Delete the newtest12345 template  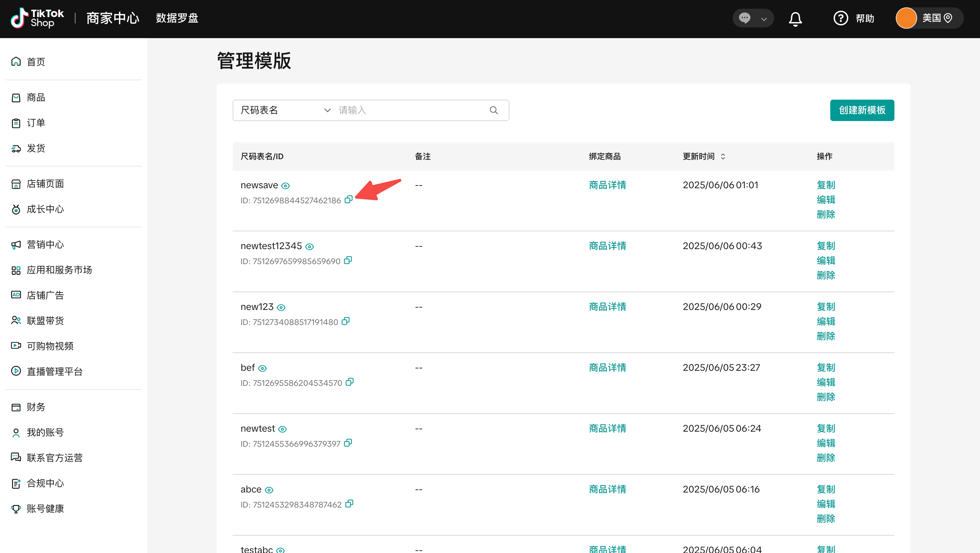pos(826,275)
